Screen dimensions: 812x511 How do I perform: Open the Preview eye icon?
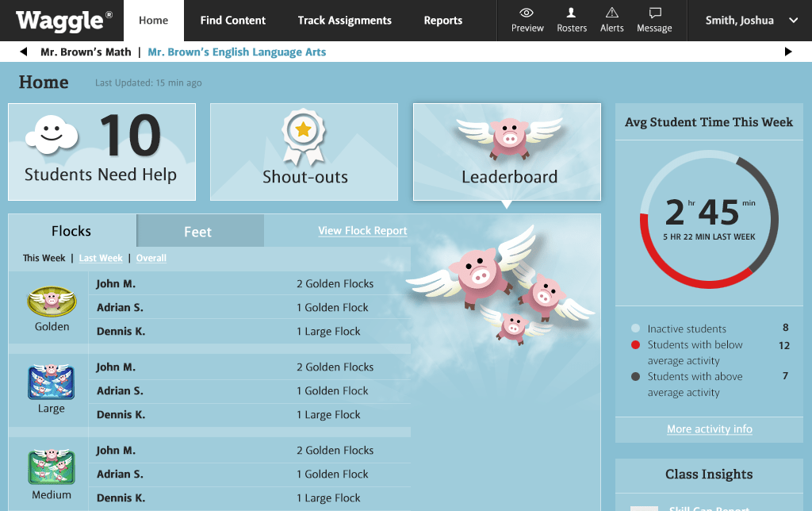point(527,13)
